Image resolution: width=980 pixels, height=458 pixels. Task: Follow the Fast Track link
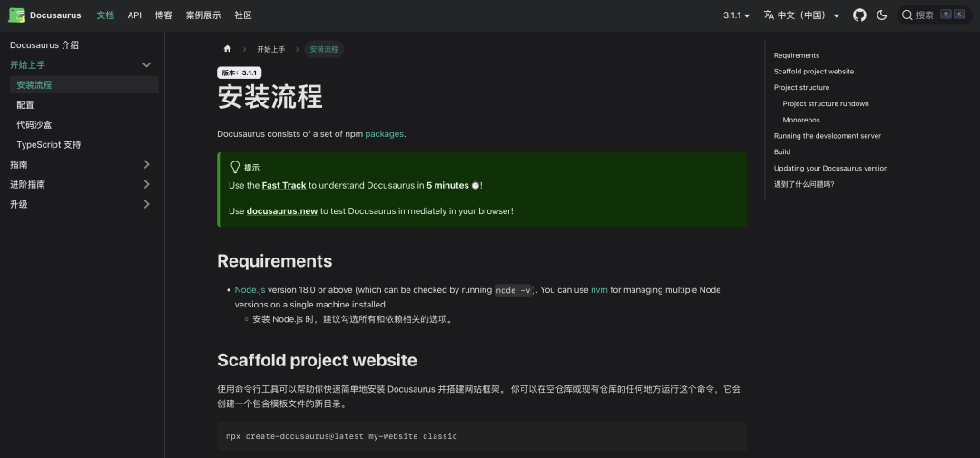pyautogui.click(x=284, y=186)
